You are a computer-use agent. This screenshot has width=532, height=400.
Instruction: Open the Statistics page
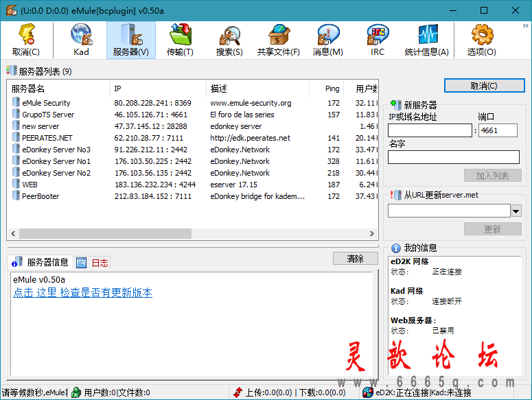click(426, 40)
